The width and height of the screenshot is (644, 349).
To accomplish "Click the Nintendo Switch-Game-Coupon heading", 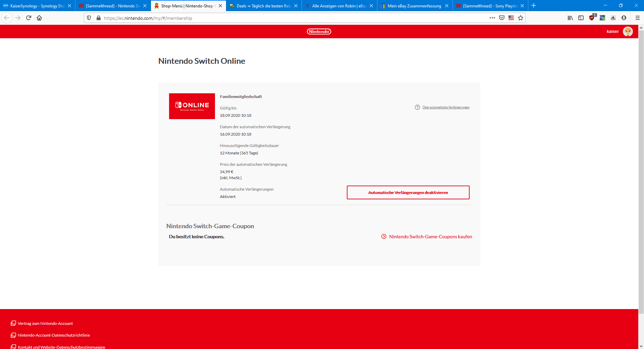I will (x=210, y=226).
